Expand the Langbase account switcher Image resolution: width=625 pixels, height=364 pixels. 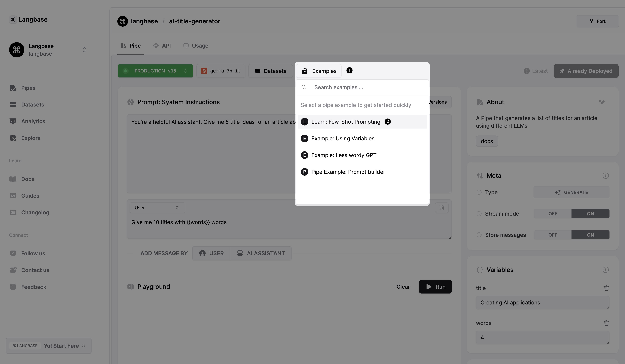click(84, 50)
